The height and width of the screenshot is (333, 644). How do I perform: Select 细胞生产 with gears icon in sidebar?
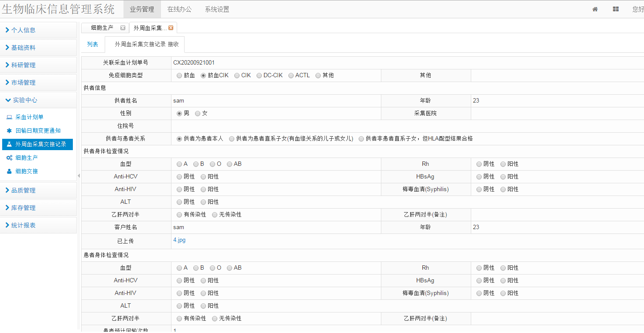pos(26,158)
